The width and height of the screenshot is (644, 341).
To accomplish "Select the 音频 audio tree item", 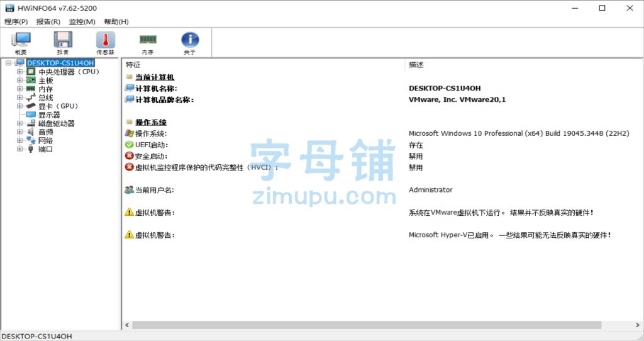I will [x=45, y=132].
